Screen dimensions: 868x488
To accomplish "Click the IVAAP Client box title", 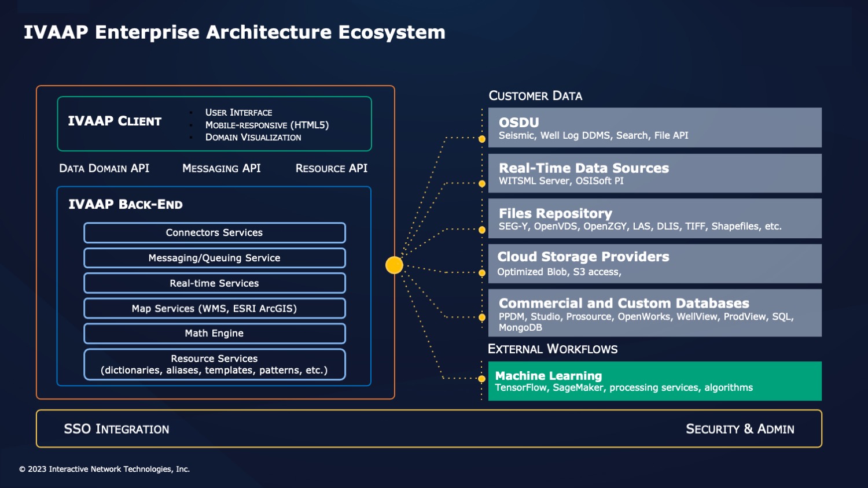I will (115, 121).
